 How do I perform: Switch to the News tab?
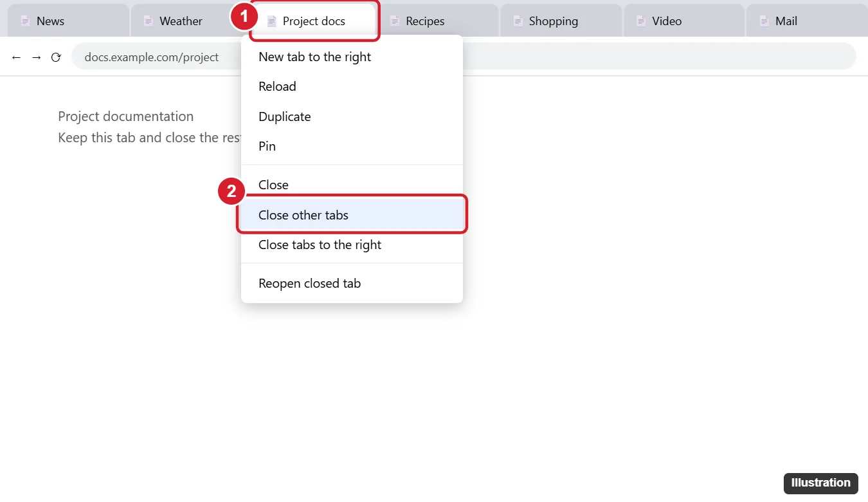(x=68, y=21)
